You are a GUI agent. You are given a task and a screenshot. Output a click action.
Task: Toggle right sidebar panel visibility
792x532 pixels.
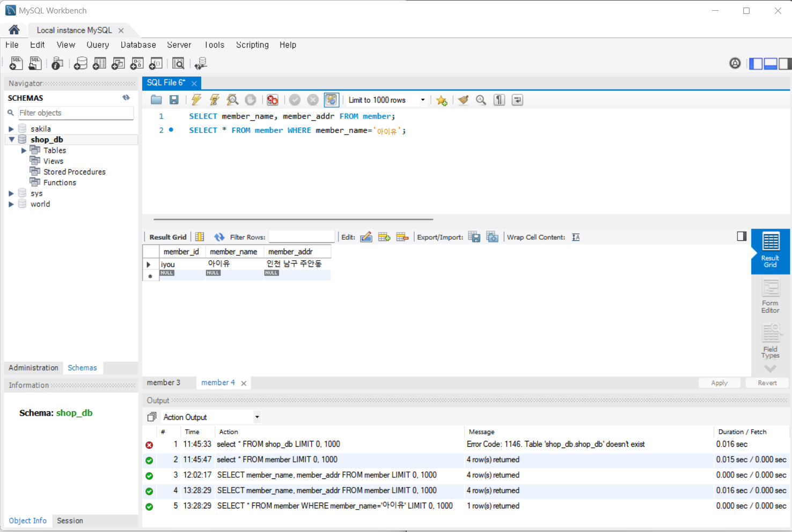785,64
